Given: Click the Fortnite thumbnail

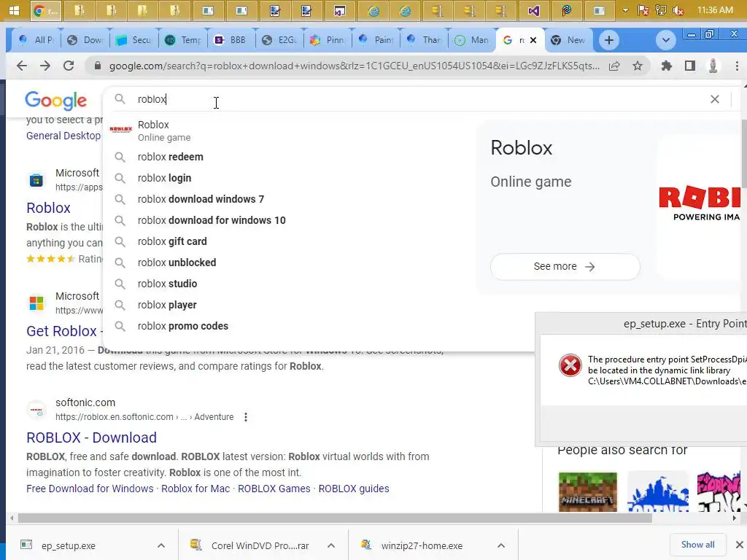Looking at the screenshot, I should pos(658,492).
